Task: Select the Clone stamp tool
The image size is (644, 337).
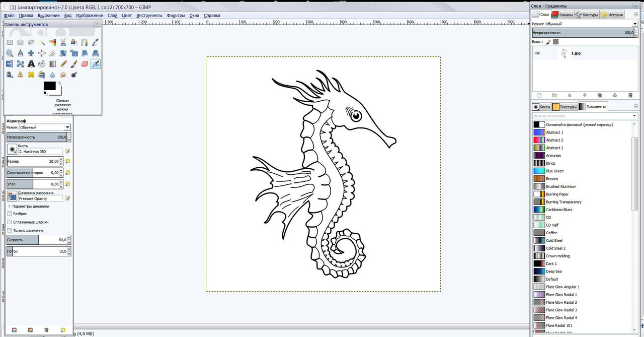Action: [20, 75]
